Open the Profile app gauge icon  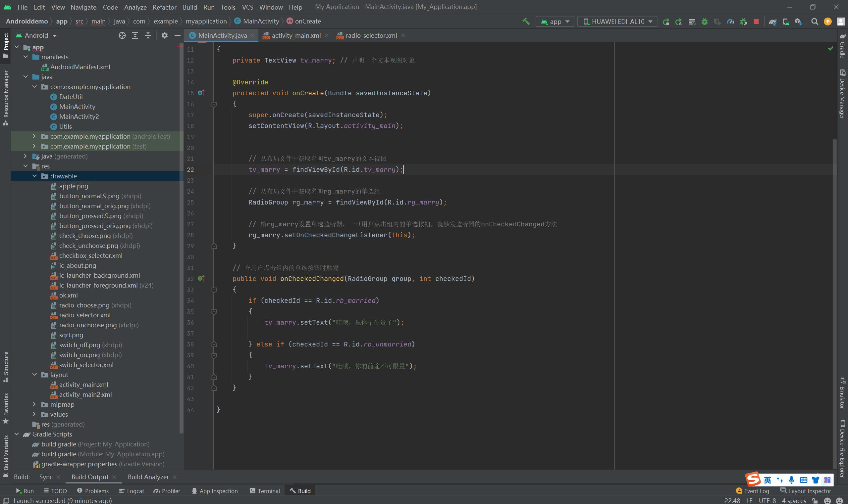click(x=730, y=22)
